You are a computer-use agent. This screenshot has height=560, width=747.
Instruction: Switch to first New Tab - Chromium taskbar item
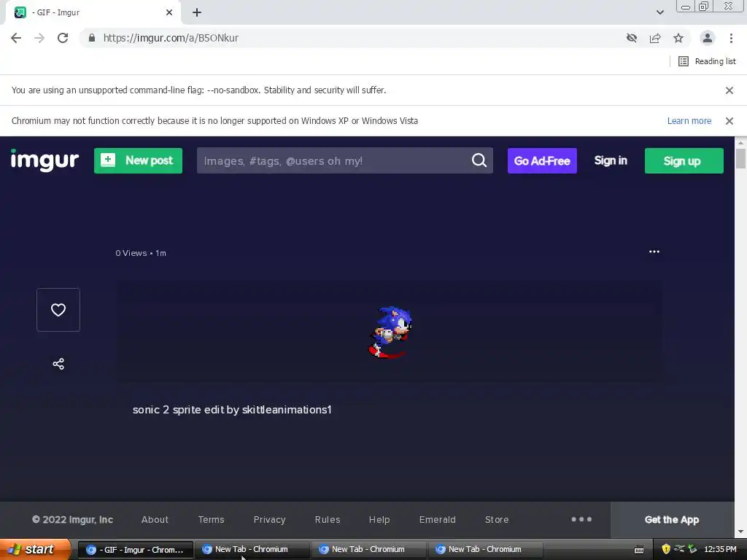pyautogui.click(x=251, y=550)
